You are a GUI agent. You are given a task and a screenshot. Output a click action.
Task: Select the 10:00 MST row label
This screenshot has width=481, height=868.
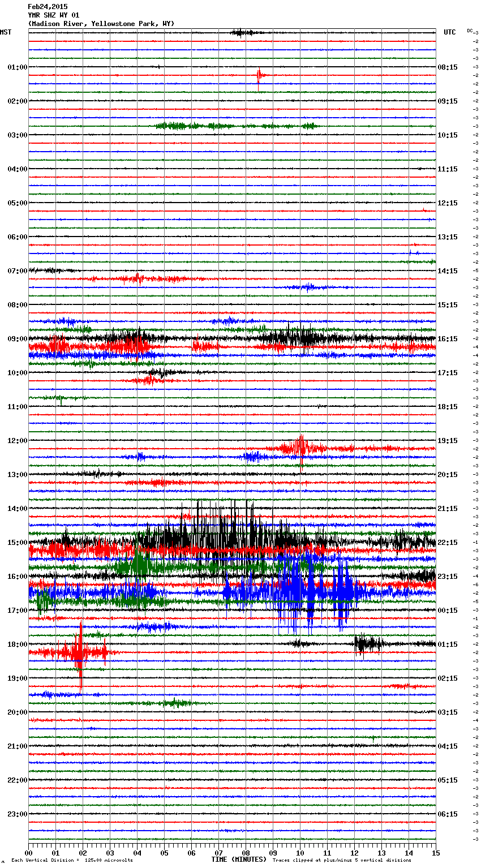(18, 372)
